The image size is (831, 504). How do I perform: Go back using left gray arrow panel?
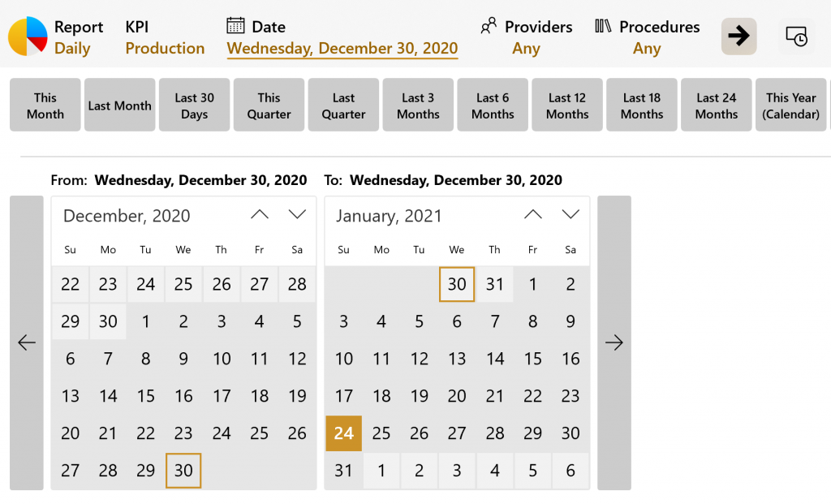pyautogui.click(x=27, y=342)
